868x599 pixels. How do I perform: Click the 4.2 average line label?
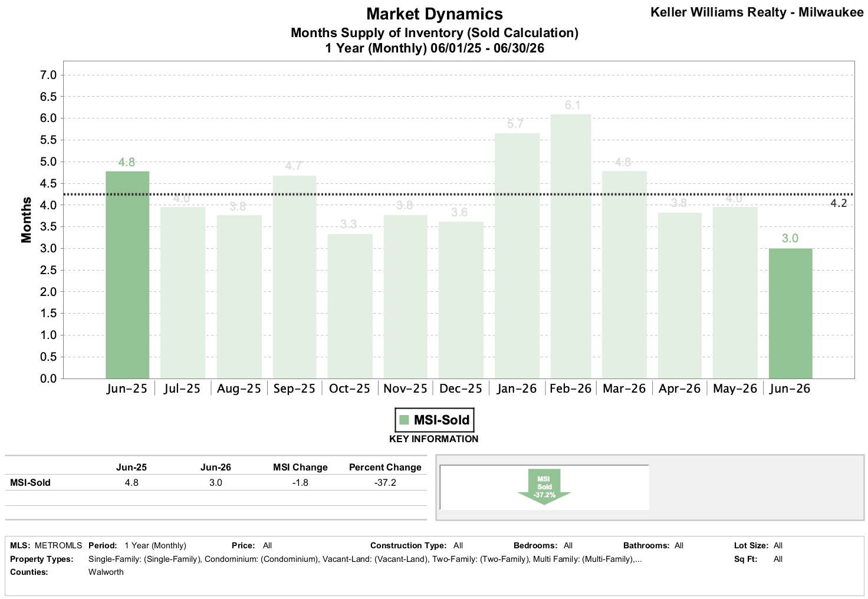838,203
